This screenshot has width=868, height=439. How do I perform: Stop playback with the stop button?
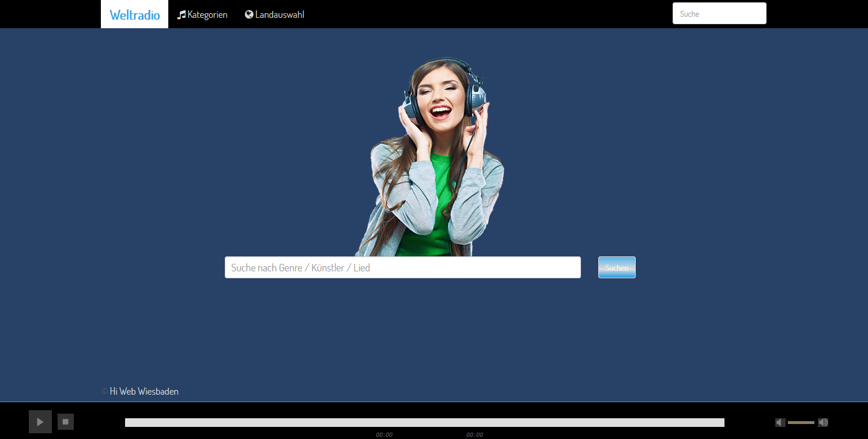click(66, 422)
